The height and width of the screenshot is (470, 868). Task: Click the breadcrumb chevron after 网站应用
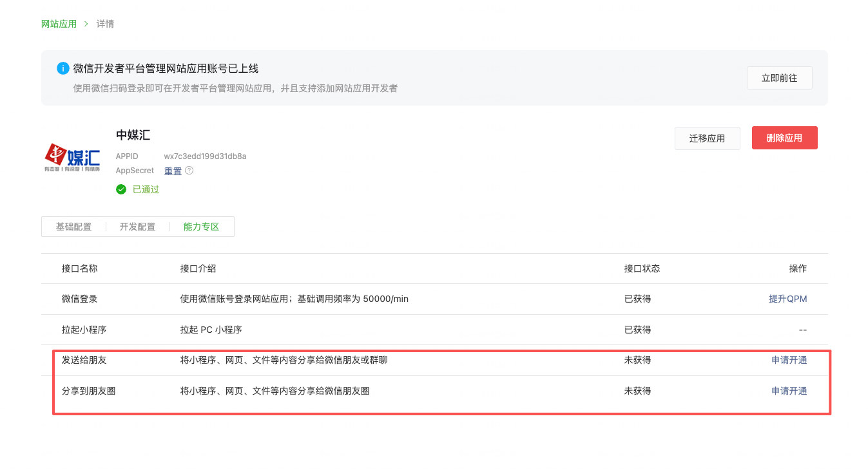pos(86,24)
